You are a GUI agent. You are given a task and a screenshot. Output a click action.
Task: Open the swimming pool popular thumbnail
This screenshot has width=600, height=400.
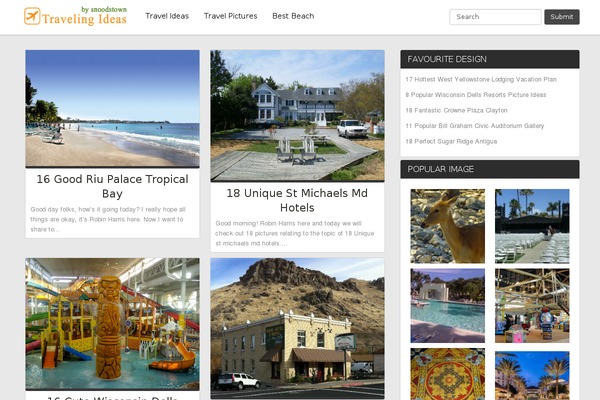coord(448,305)
